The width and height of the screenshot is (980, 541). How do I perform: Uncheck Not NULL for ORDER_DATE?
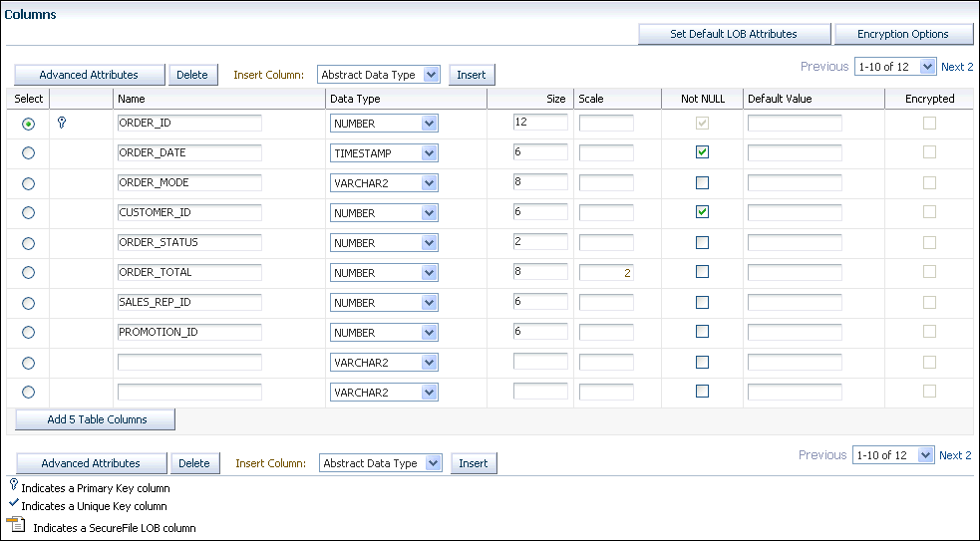(x=702, y=152)
